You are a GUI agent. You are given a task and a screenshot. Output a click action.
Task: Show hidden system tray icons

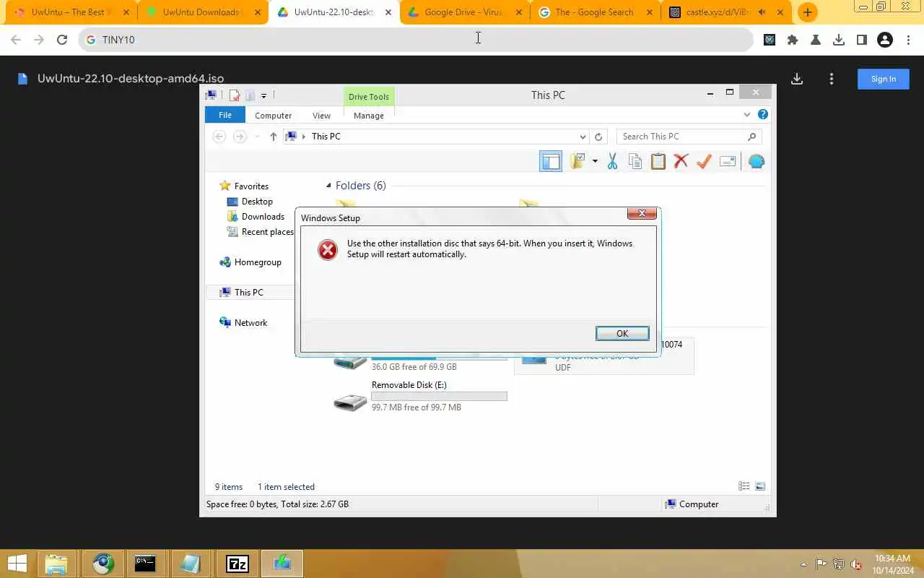[x=805, y=564]
